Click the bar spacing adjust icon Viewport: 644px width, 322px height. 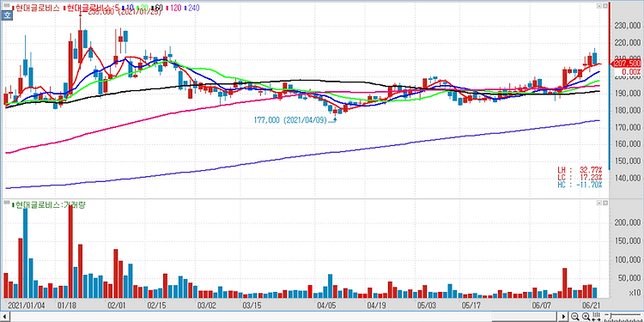click(597, 316)
